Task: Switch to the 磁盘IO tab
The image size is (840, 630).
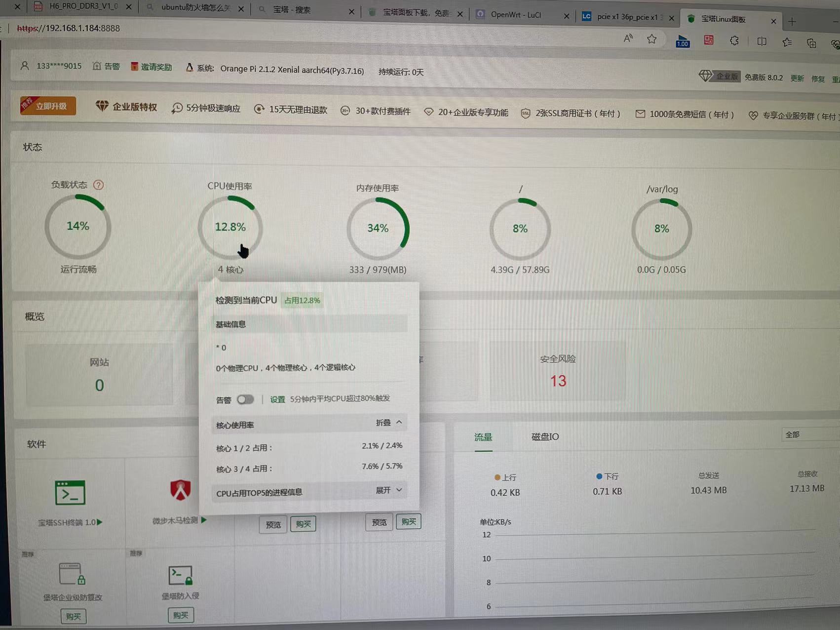Action: click(545, 436)
